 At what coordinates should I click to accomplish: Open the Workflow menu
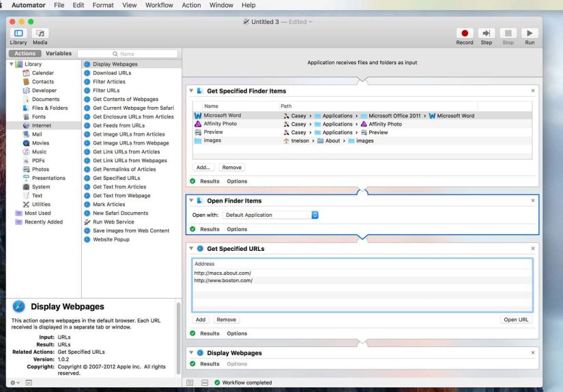(x=159, y=5)
